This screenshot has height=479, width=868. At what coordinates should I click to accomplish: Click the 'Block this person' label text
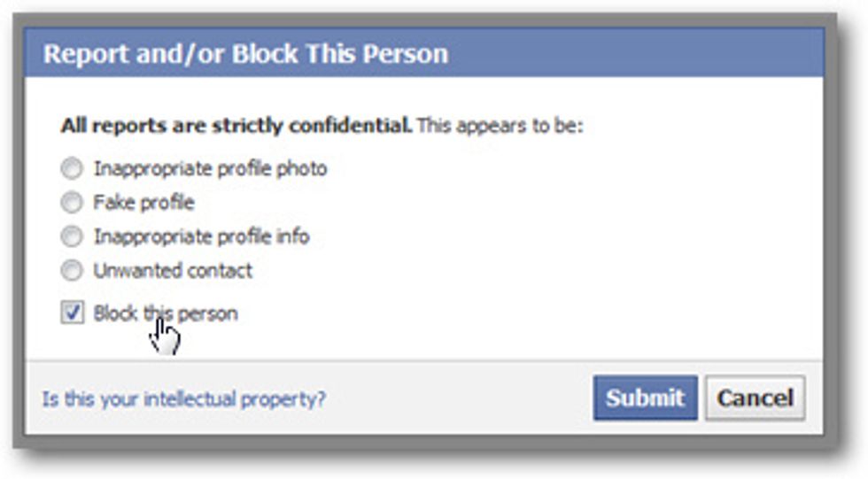[166, 313]
